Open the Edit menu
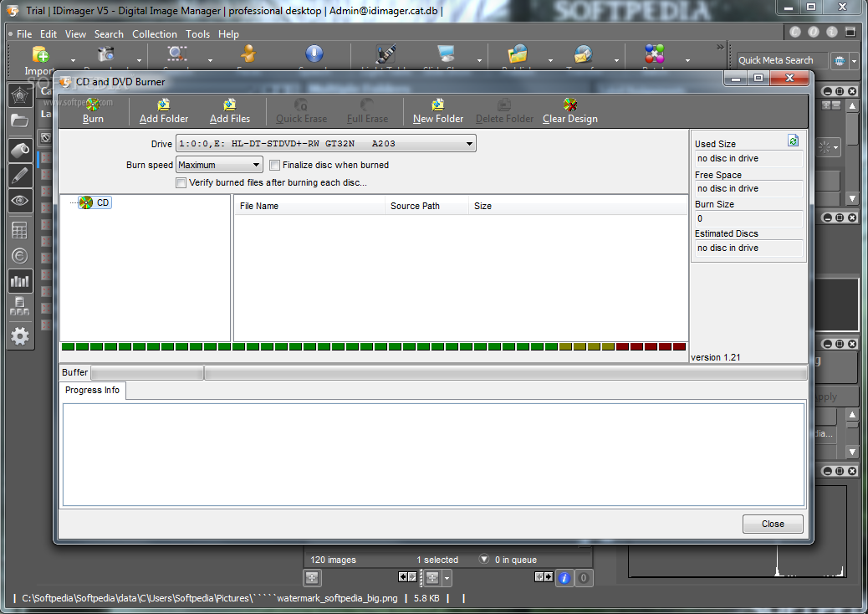Viewport: 868px width, 614px height. coord(49,34)
